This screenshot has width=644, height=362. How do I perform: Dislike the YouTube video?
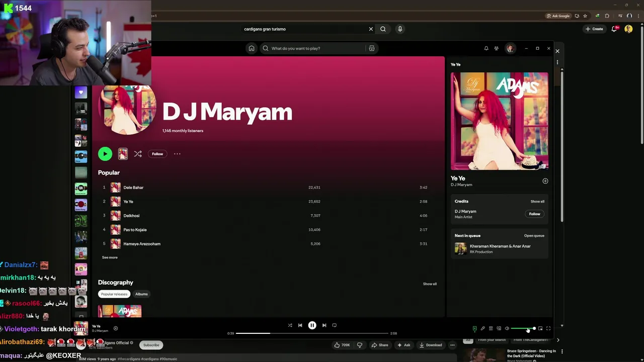click(x=359, y=345)
